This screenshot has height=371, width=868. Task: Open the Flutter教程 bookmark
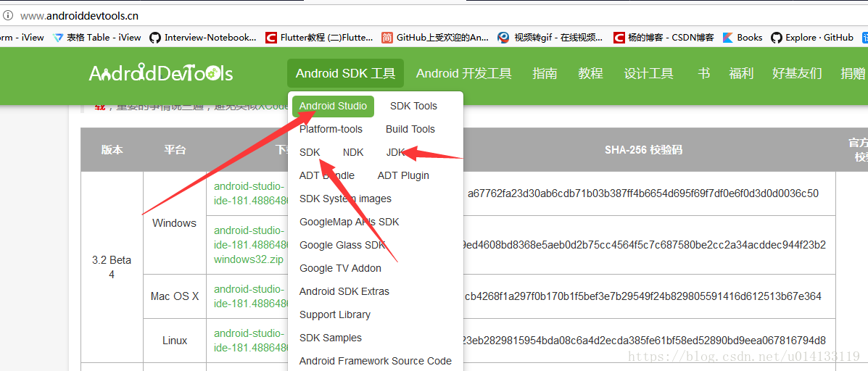[x=319, y=38]
